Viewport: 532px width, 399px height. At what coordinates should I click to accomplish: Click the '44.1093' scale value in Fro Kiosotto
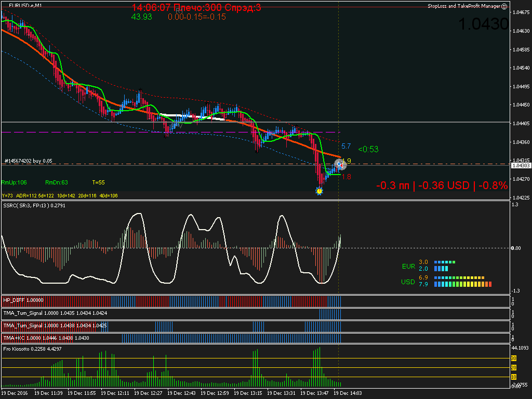tap(520, 348)
